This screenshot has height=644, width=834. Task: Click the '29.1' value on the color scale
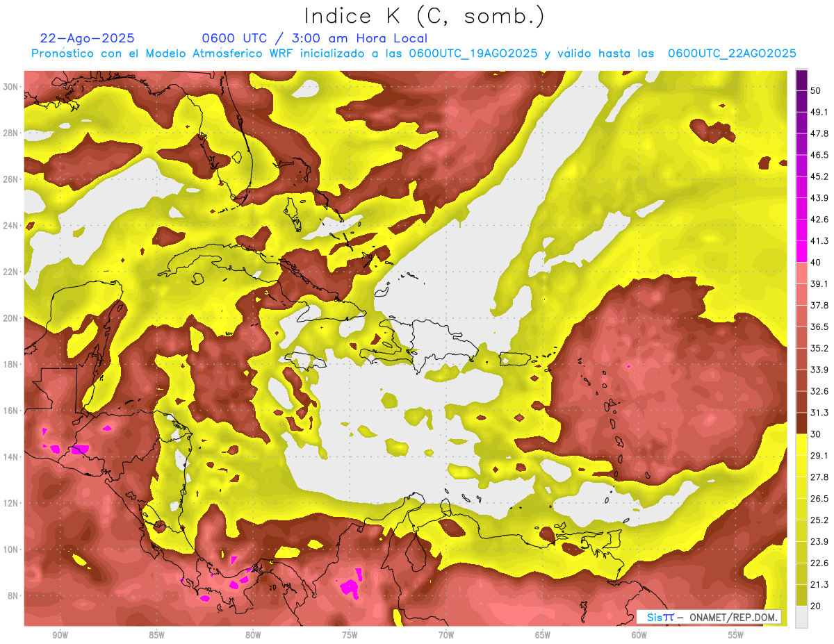819,456
